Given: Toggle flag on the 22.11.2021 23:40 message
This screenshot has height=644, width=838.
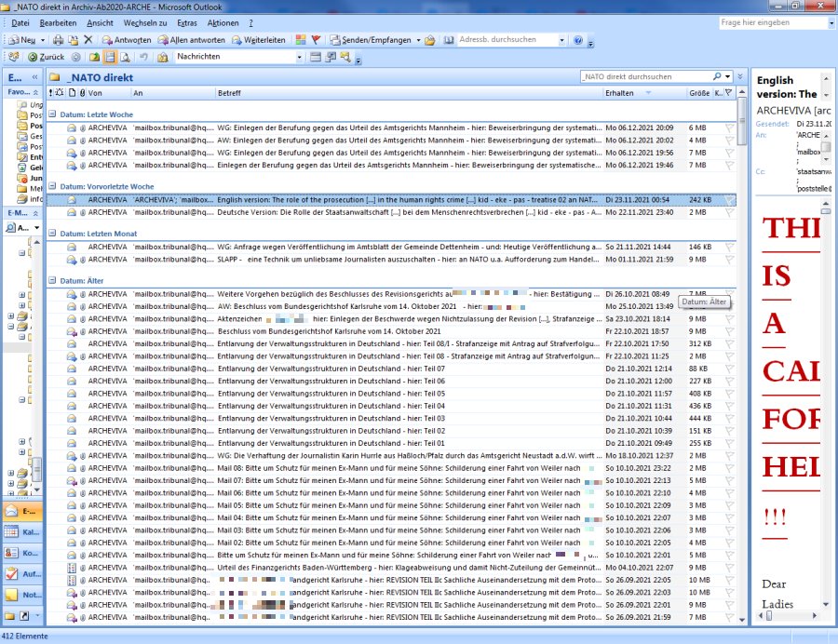Looking at the screenshot, I should pos(729,212).
